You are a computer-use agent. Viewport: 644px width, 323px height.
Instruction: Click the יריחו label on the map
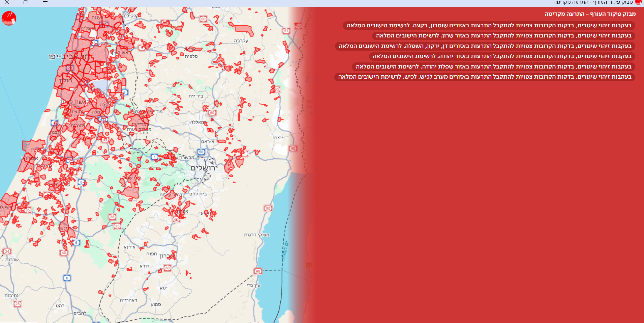point(278,138)
